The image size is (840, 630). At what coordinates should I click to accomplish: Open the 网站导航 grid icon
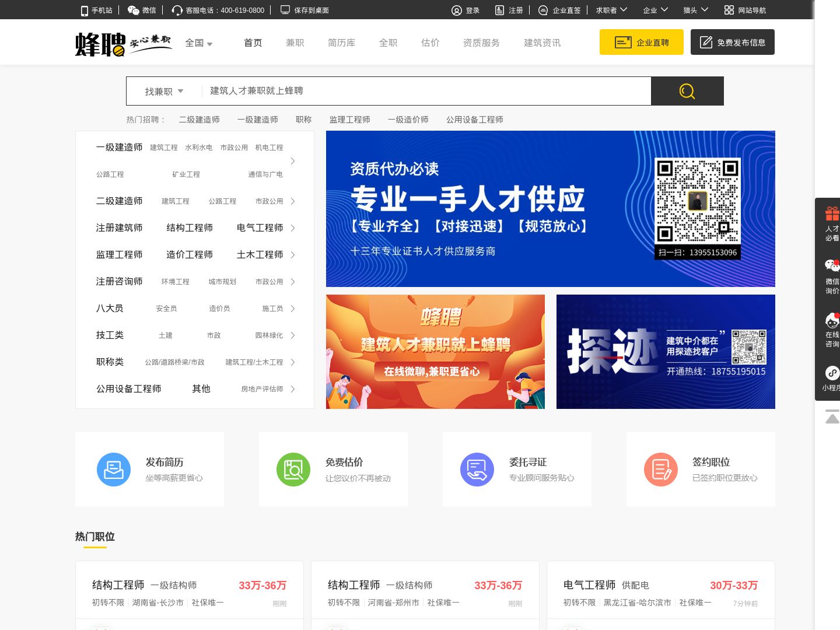729,10
